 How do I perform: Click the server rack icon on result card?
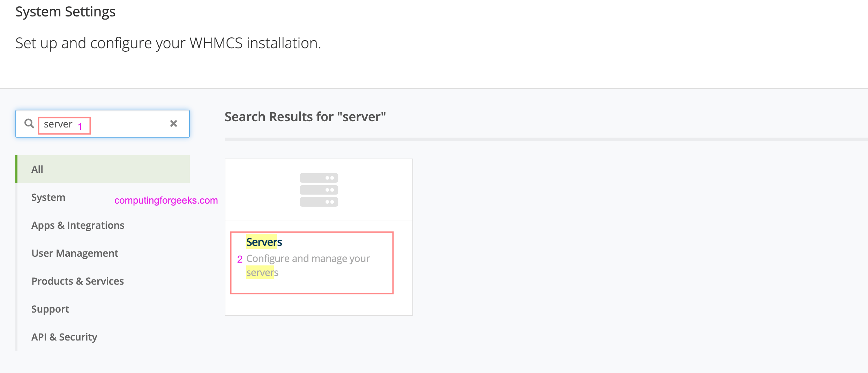coord(319,190)
